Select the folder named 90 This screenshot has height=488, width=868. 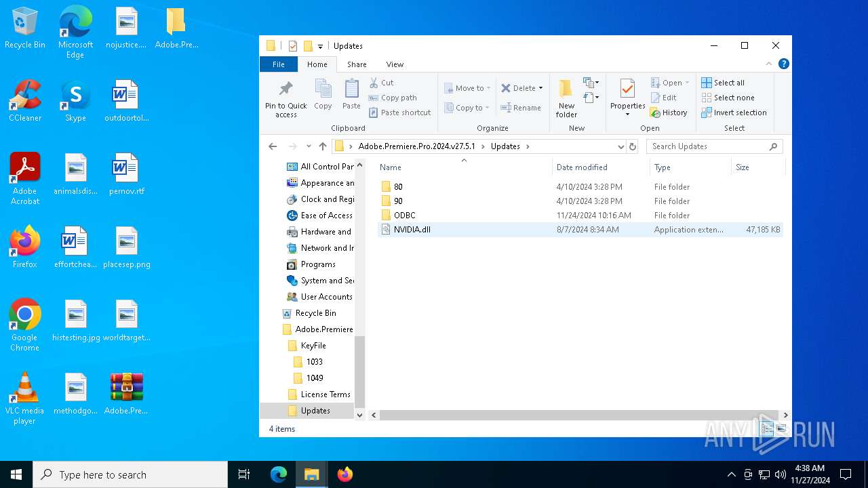tap(580, 201)
